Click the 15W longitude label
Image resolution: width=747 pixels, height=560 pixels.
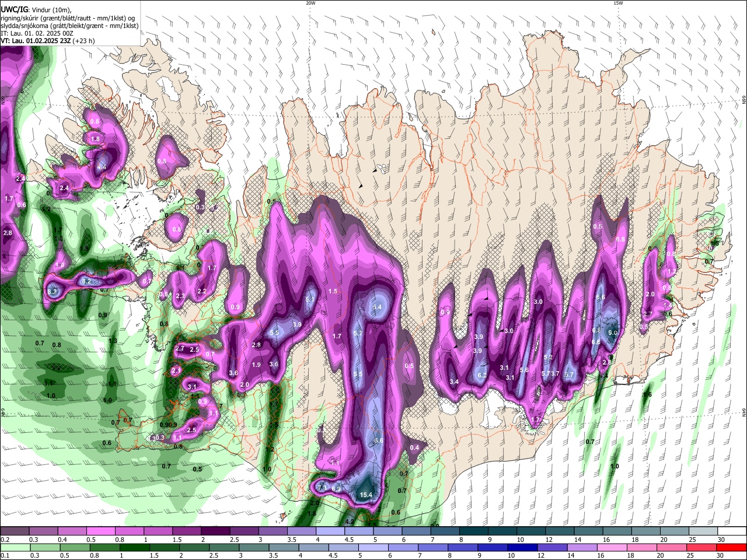(618, 3)
